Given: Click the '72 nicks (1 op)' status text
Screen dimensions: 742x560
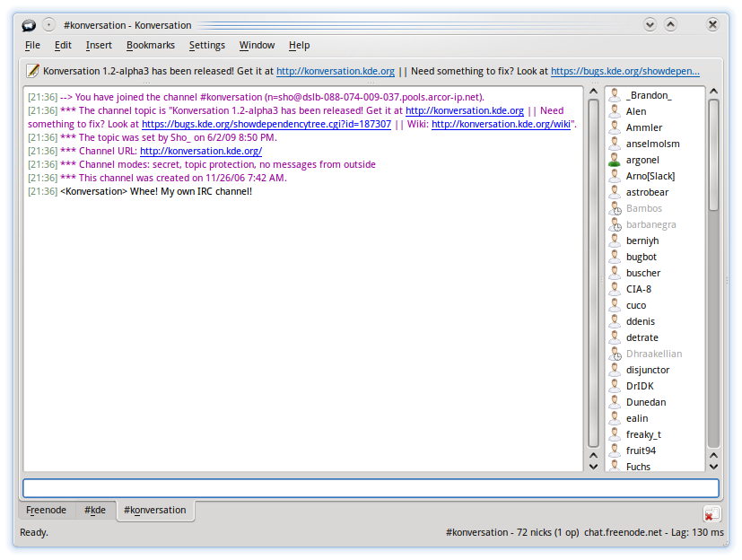Looking at the screenshot, I should pyautogui.click(x=547, y=532).
